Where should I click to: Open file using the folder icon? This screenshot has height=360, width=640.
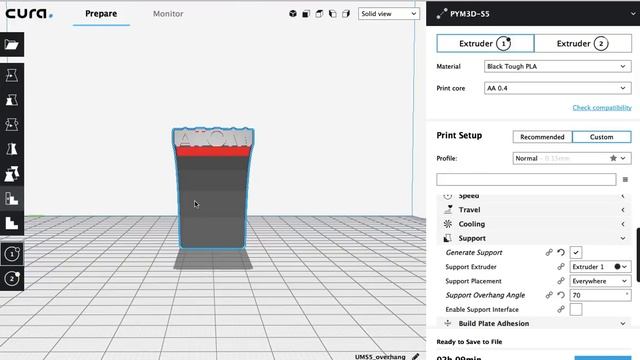point(12,44)
